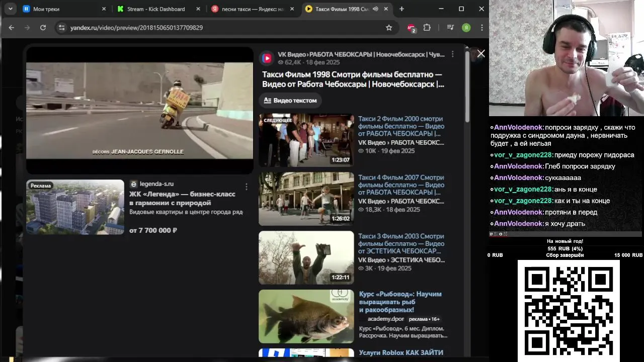Click the 1:26:02 duration badge

[341, 219]
